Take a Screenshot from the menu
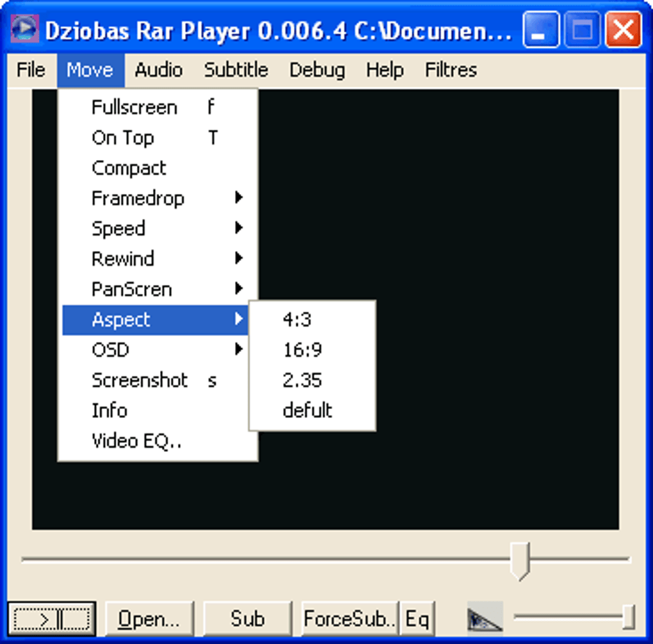Image resolution: width=653 pixels, height=644 pixels. point(140,380)
